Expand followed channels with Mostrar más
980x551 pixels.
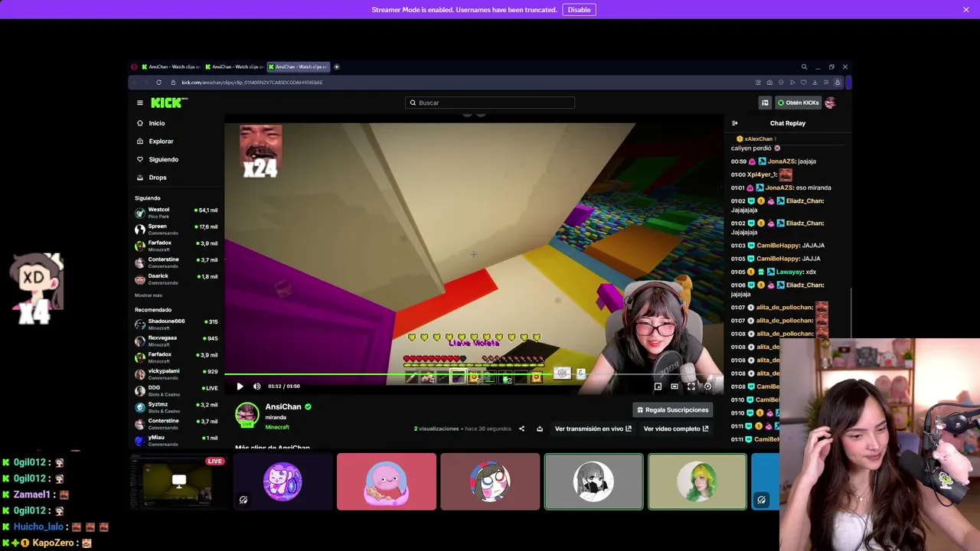point(149,295)
